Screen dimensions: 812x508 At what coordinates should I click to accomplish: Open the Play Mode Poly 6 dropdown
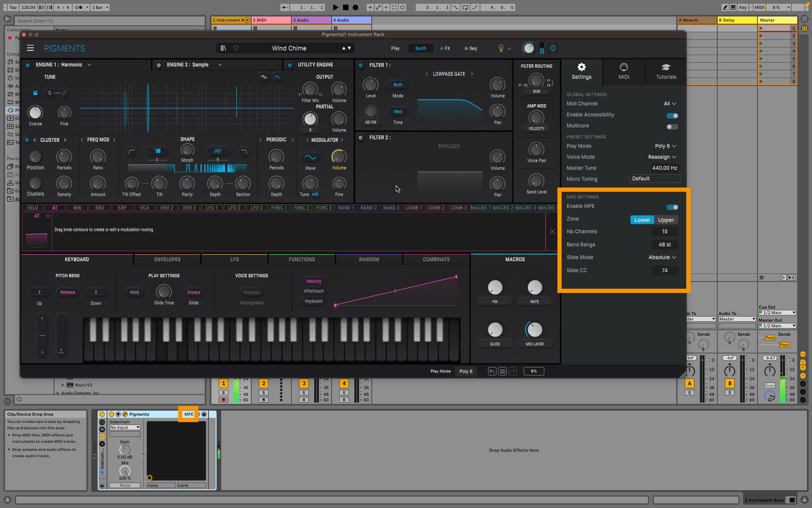[665, 146]
